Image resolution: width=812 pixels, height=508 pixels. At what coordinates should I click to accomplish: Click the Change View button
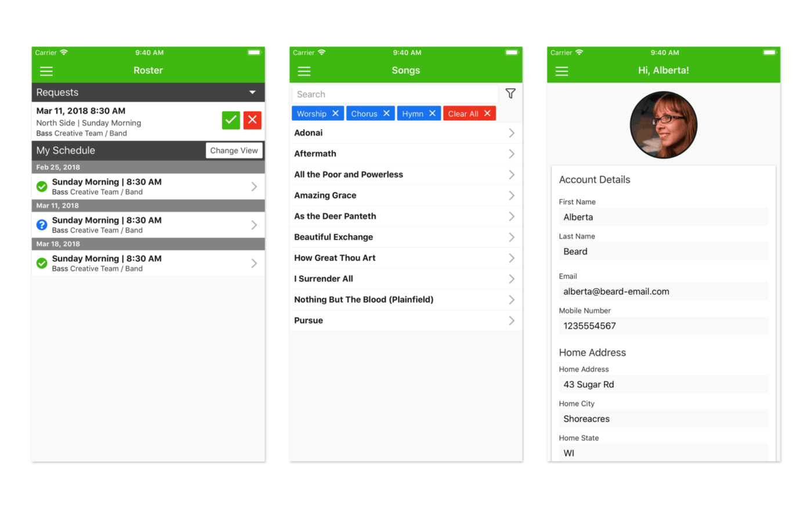(x=234, y=150)
